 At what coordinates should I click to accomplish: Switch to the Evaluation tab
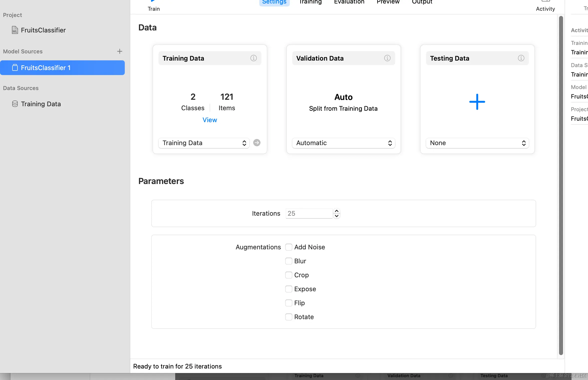point(349,2)
